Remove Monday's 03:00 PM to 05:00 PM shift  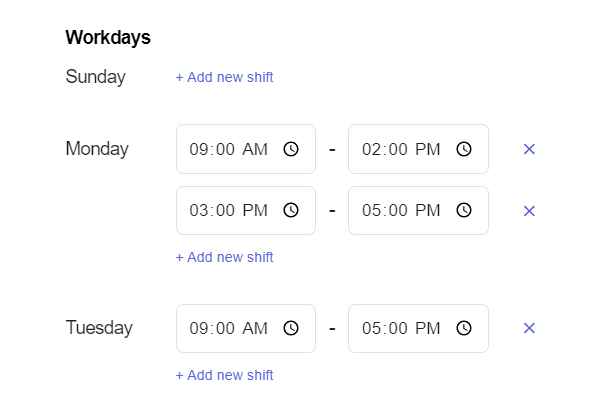click(x=529, y=211)
